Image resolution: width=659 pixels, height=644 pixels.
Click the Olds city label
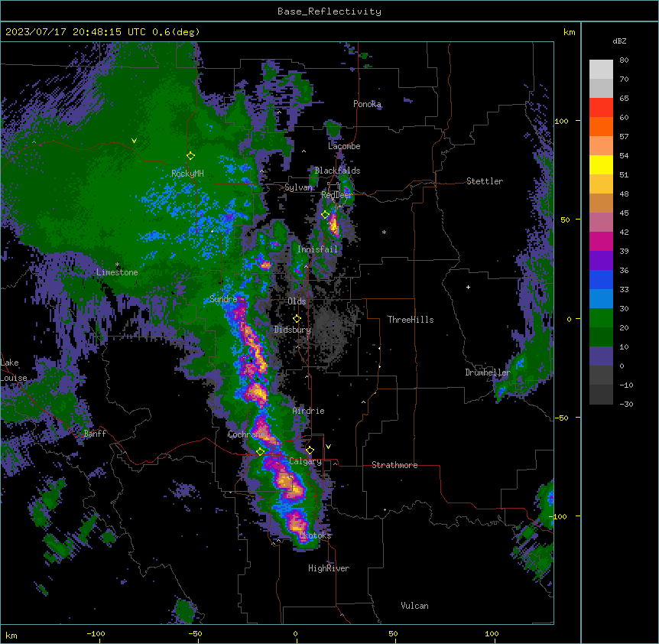(297, 301)
